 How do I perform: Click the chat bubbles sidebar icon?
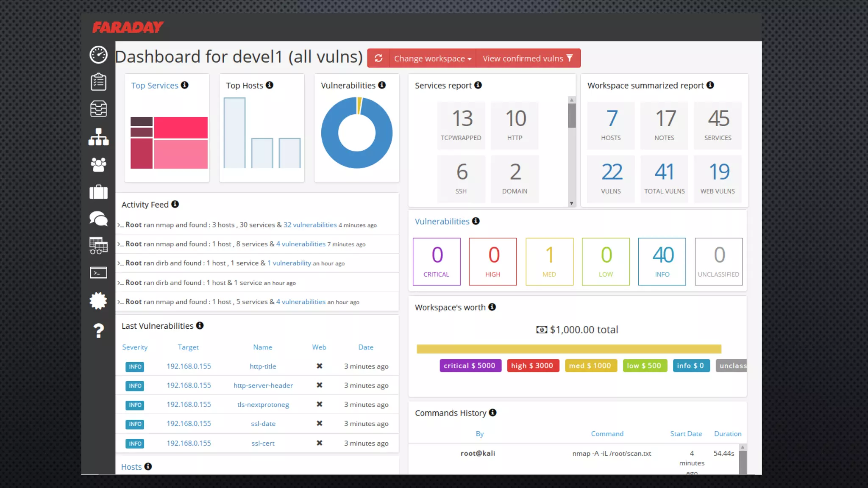coord(98,219)
